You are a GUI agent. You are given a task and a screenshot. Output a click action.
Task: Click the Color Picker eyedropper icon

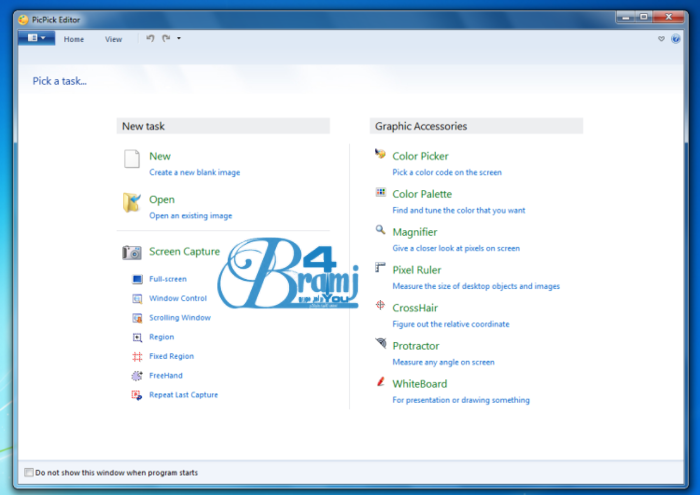(x=380, y=154)
